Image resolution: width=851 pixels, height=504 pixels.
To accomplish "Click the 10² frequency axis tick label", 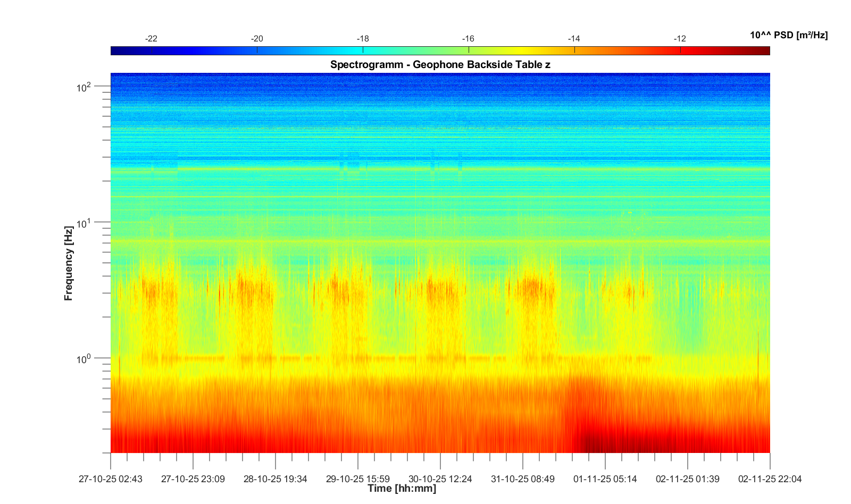I will tap(84, 87).
